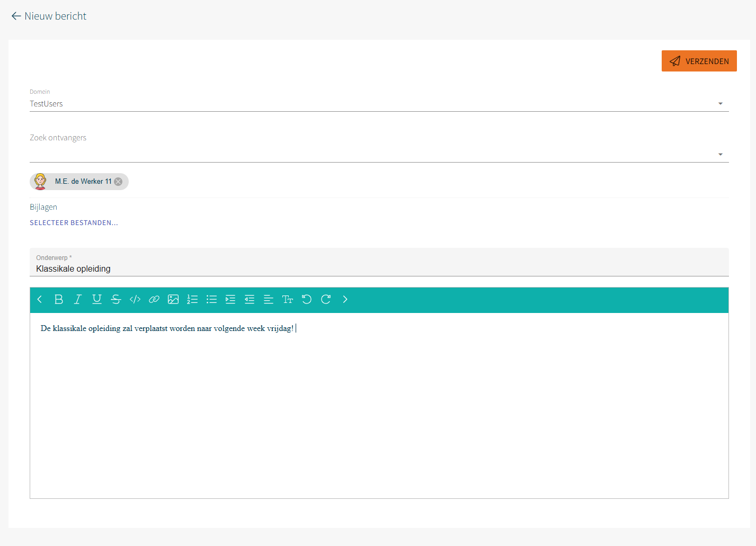Toggle code view in the editor
The image size is (756, 546).
(x=135, y=299)
